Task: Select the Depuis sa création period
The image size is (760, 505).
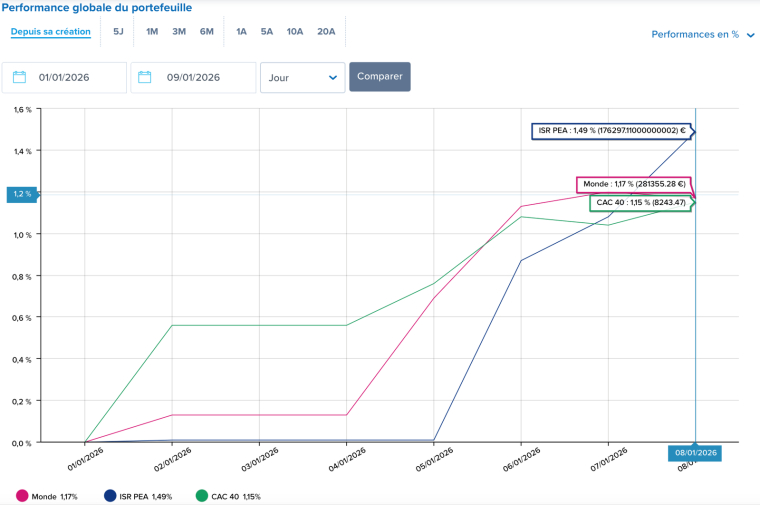Action: coord(51,32)
